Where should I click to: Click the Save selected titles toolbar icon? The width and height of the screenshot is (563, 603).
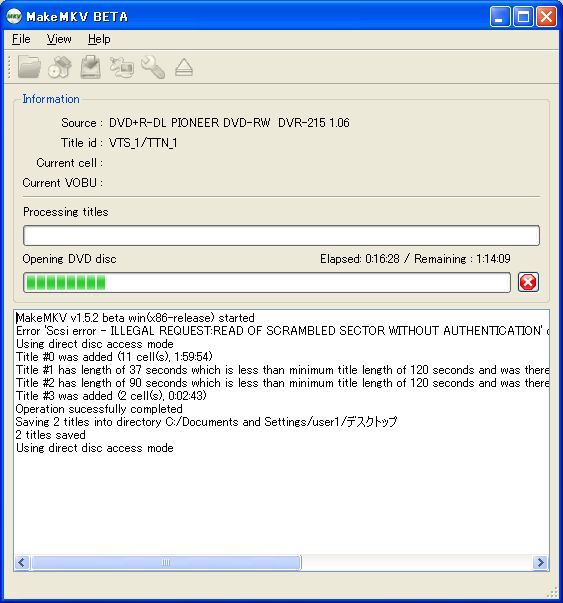(x=90, y=67)
